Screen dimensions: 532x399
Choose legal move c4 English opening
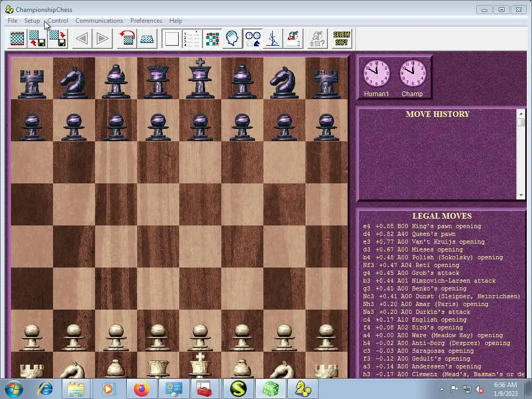pyautogui.click(x=415, y=320)
